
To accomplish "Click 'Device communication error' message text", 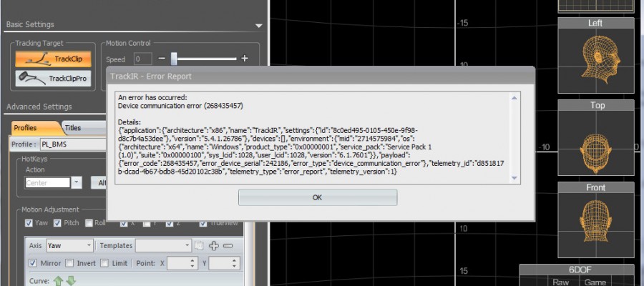I will pos(180,106).
